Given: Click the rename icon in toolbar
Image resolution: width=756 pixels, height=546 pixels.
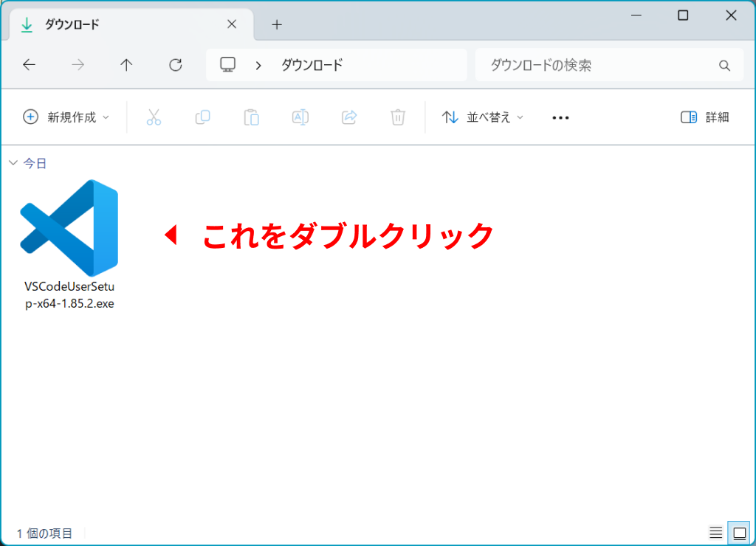Looking at the screenshot, I should [x=300, y=117].
